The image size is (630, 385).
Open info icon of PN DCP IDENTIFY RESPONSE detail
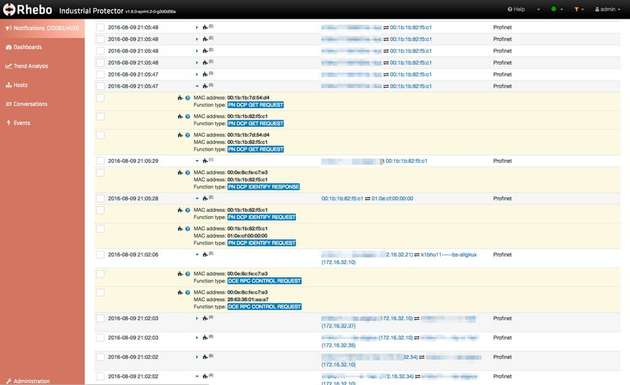187,172
